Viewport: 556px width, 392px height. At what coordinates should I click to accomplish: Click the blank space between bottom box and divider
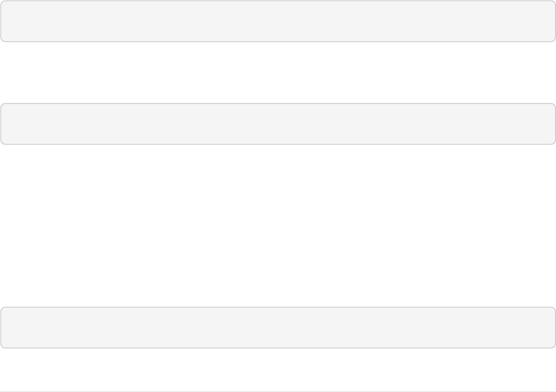[x=278, y=370]
